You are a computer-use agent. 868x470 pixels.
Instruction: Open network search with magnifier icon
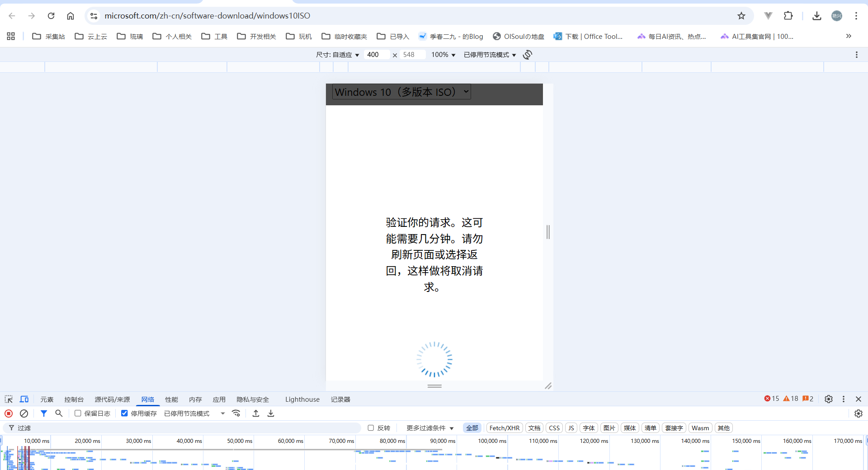pos(59,414)
